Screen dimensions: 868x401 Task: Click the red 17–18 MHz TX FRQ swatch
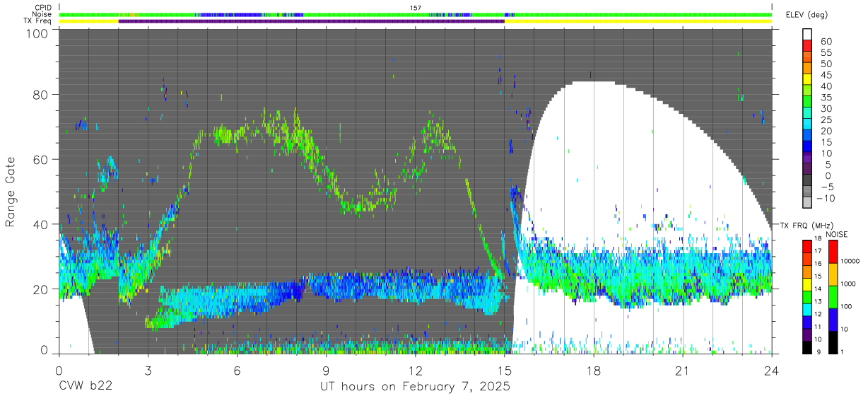click(x=807, y=247)
